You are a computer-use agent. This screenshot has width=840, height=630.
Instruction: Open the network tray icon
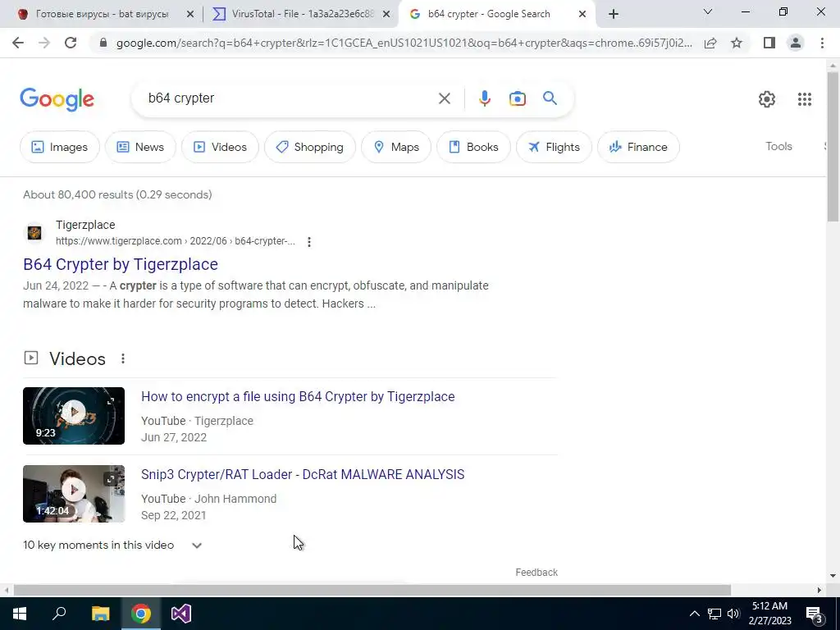click(714, 614)
